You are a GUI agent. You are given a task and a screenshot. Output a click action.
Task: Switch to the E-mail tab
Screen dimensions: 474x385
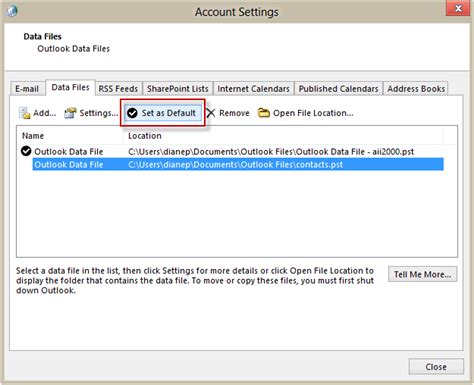tap(27, 89)
